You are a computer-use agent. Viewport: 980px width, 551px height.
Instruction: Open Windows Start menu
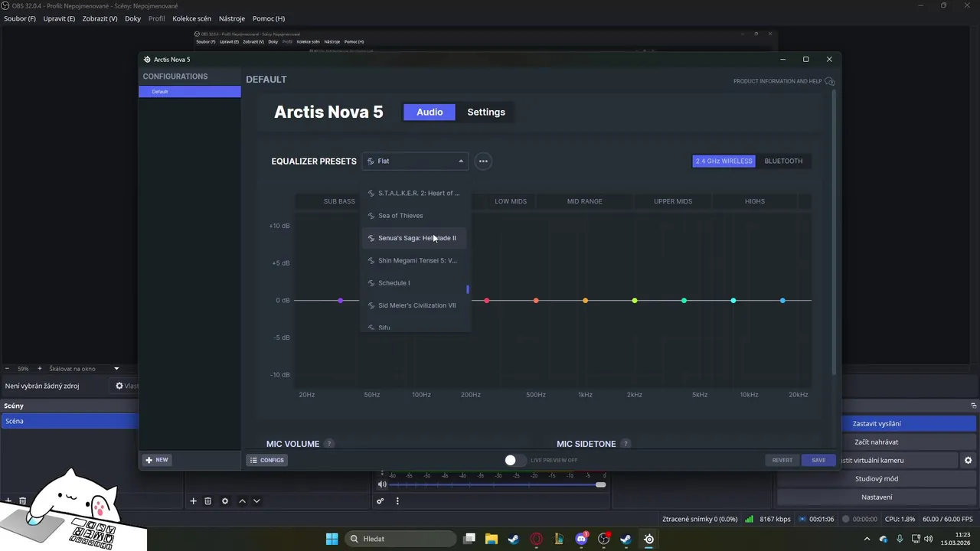[332, 539]
